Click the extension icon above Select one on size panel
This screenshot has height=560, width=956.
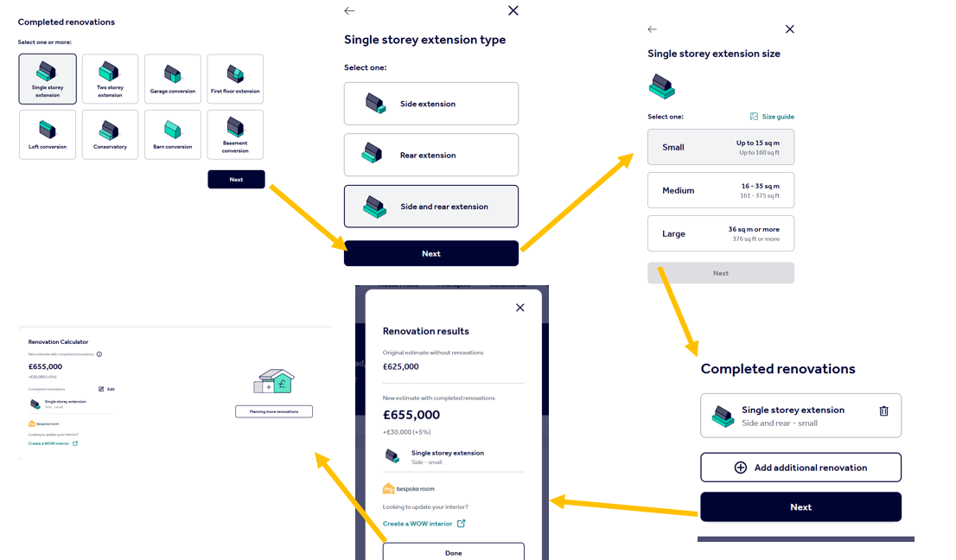(x=661, y=86)
